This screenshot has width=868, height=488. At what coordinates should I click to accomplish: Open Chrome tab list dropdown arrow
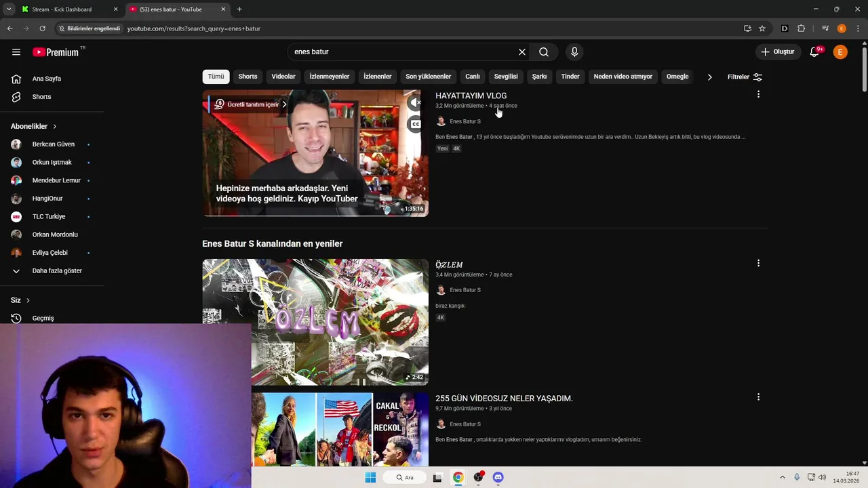click(8, 9)
